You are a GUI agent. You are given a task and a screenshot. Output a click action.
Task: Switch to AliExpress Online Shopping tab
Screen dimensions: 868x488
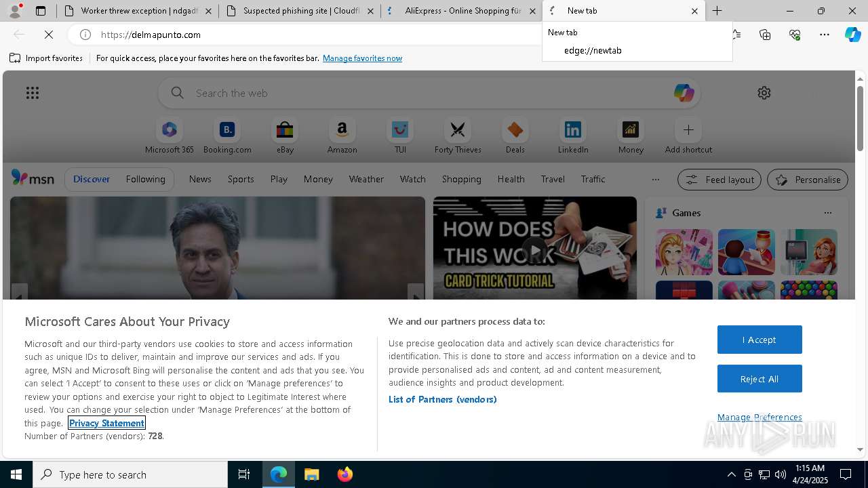click(x=461, y=11)
